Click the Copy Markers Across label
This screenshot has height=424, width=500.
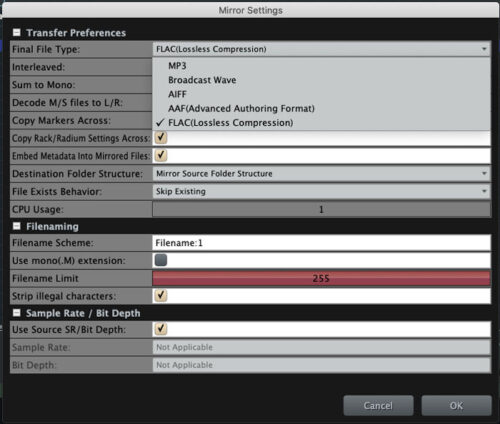(61, 120)
